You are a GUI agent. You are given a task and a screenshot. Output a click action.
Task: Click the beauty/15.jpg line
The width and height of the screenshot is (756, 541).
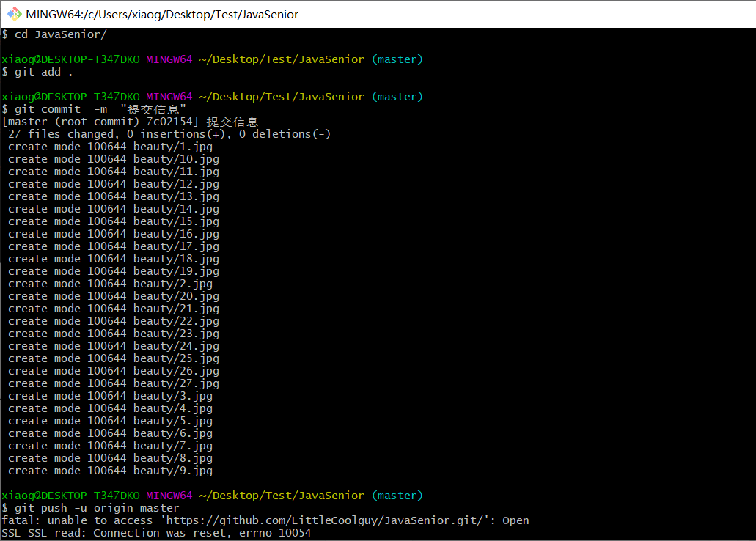tap(114, 222)
